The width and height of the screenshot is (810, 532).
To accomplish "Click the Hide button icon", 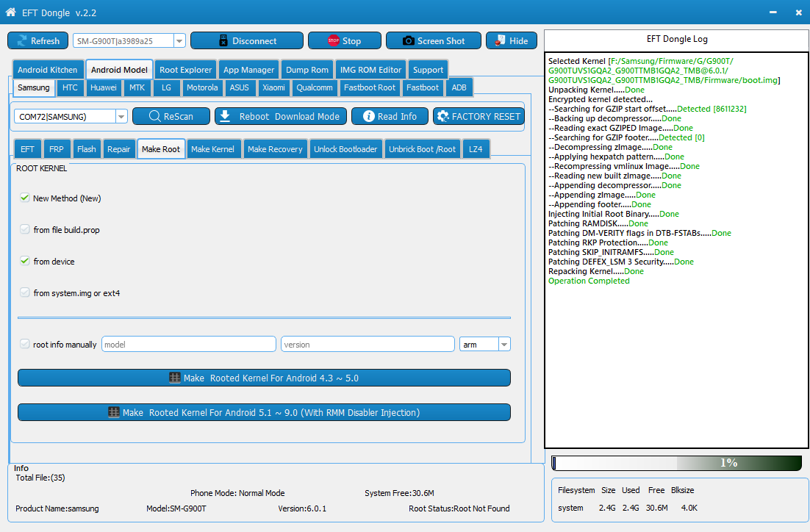I will [500, 40].
